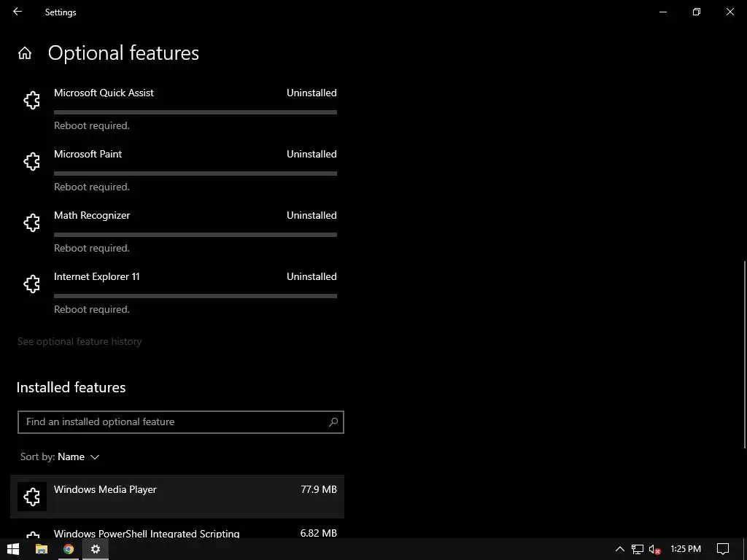Click the vertical scrollbar of Settings page

click(x=745, y=354)
